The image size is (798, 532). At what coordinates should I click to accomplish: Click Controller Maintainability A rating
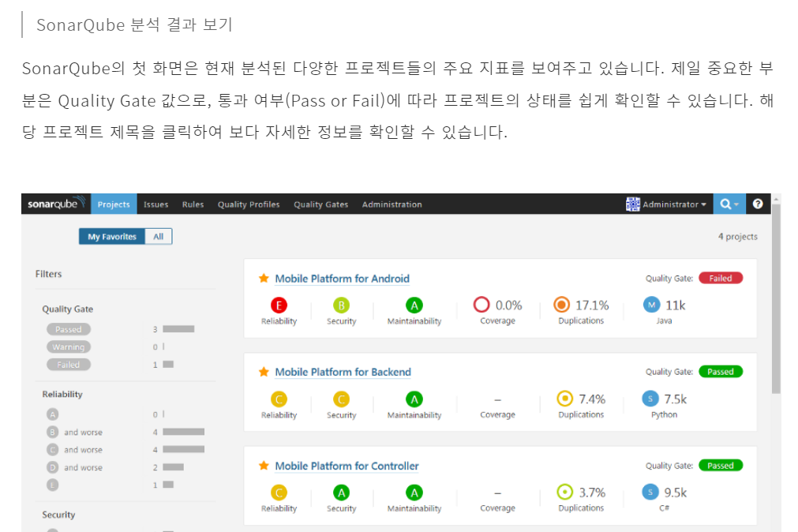tap(414, 493)
